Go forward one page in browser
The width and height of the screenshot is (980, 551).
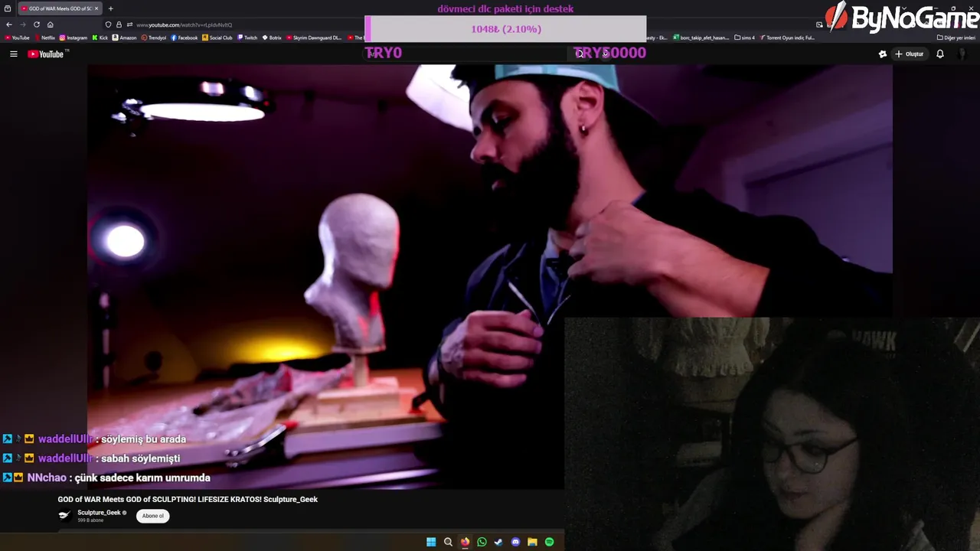tap(23, 24)
